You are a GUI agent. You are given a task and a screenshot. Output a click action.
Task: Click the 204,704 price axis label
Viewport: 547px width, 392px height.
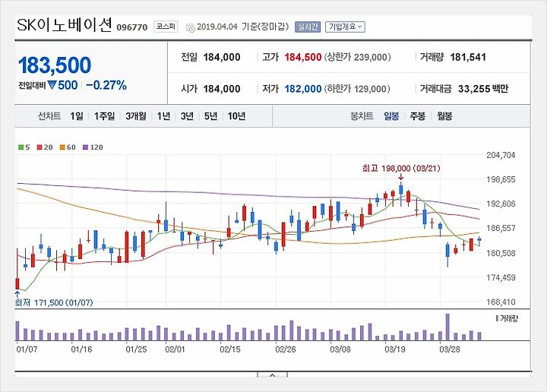pyautogui.click(x=501, y=155)
